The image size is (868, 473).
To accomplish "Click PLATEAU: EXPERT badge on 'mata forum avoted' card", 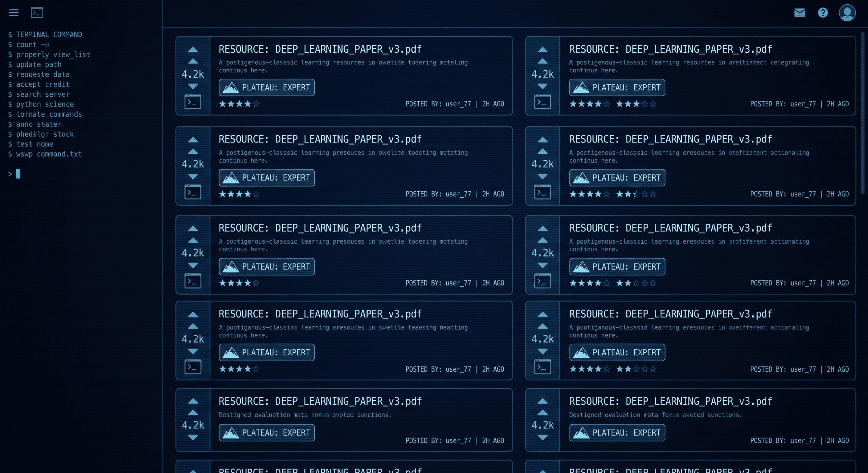I will (x=617, y=433).
